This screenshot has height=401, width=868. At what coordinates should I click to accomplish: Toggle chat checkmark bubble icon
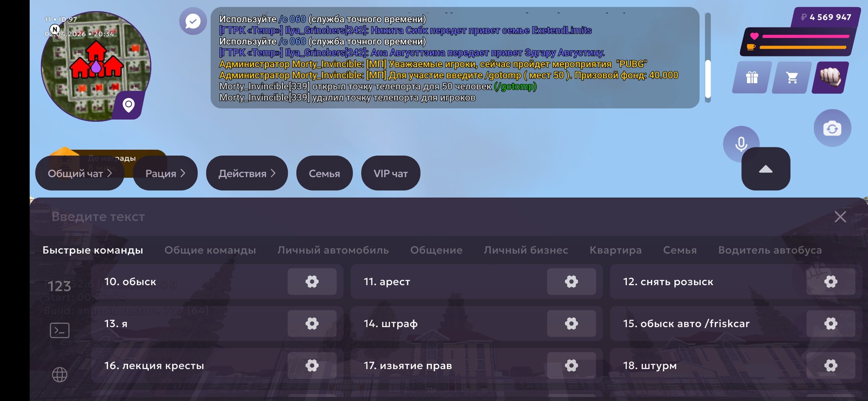click(193, 21)
